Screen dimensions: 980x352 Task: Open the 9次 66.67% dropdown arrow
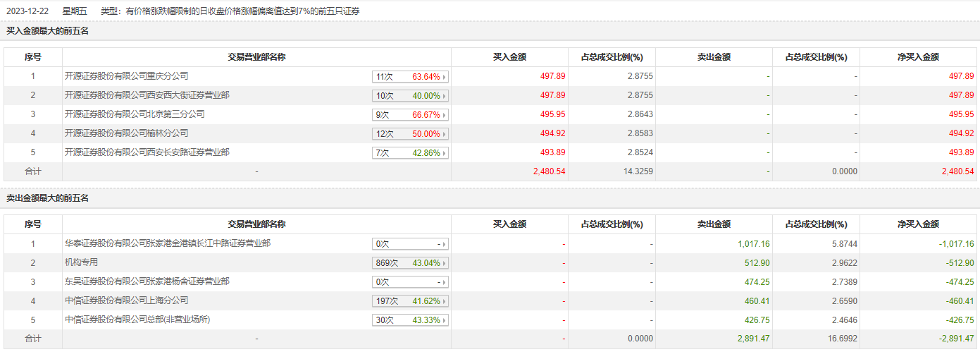pyautogui.click(x=445, y=115)
